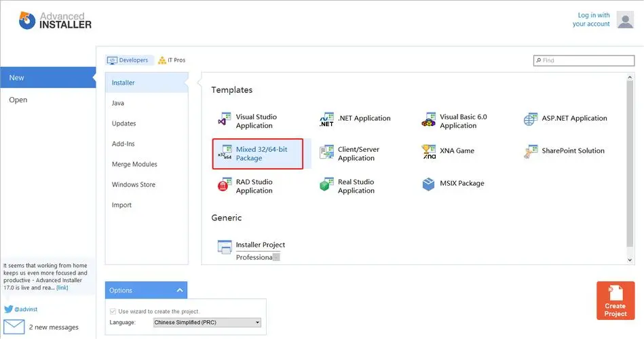Image resolution: width=644 pixels, height=339 pixels.
Task: Pick the MSIX Package template icon
Action: coord(429,184)
